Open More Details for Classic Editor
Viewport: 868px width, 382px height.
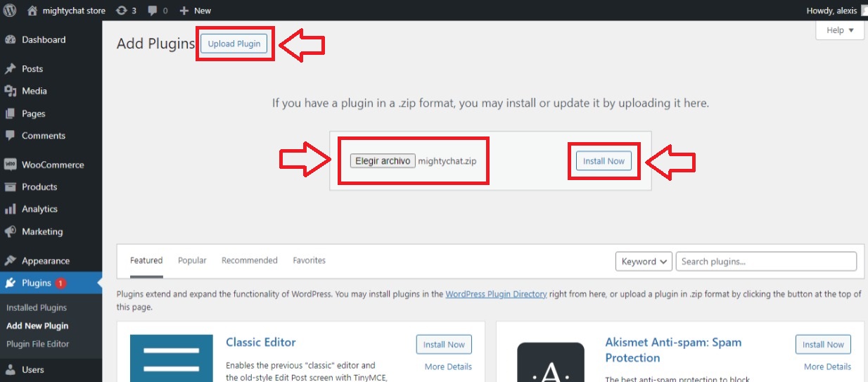[x=448, y=367]
